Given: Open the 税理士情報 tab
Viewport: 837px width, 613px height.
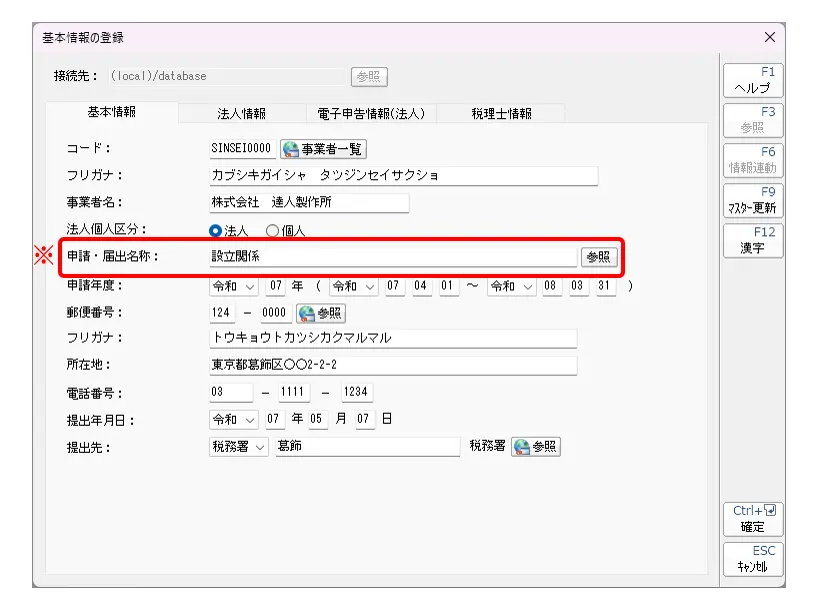Looking at the screenshot, I should (x=501, y=114).
